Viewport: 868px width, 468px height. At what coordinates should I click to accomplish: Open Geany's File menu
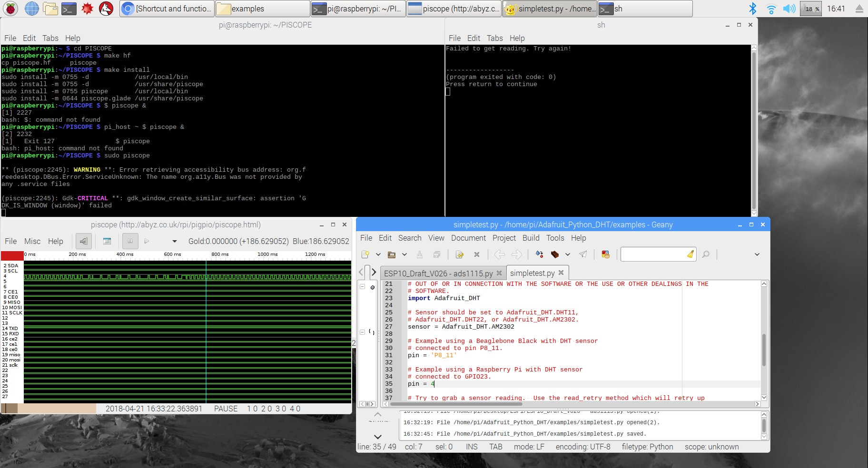[366, 238]
